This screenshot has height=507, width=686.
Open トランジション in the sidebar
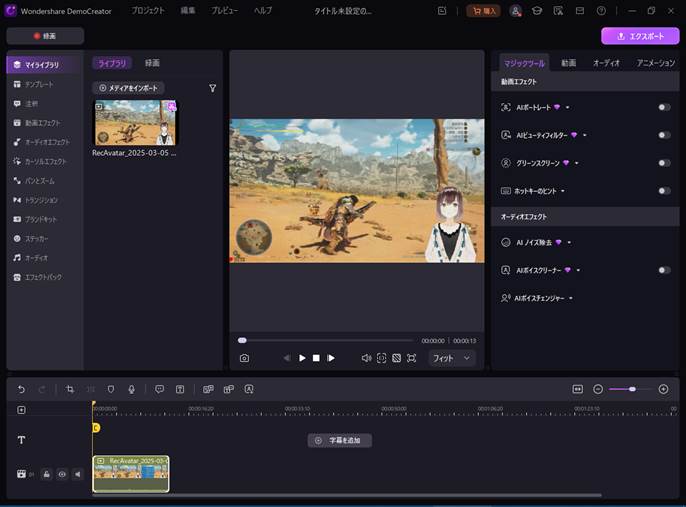point(45,200)
